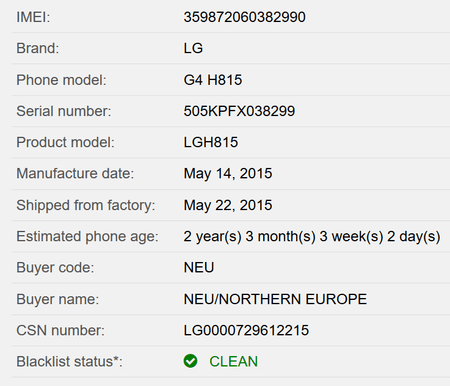Click the Brand value LG
The height and width of the screenshot is (386, 450).
[193, 48]
